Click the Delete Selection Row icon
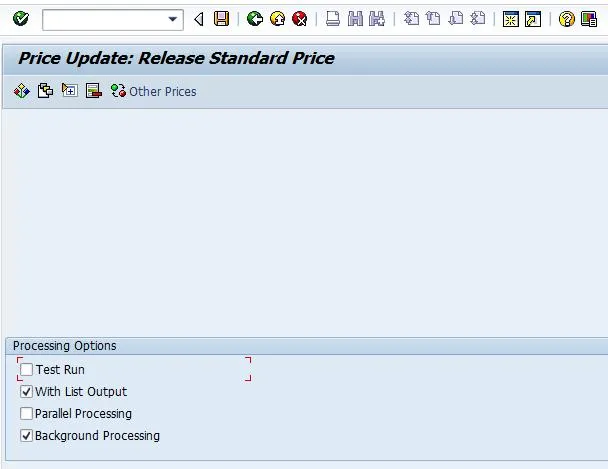The width and height of the screenshot is (608, 469). (94, 91)
